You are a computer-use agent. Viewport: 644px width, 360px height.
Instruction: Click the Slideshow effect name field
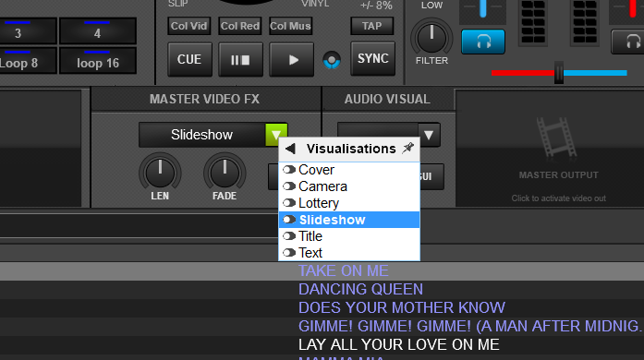point(202,135)
